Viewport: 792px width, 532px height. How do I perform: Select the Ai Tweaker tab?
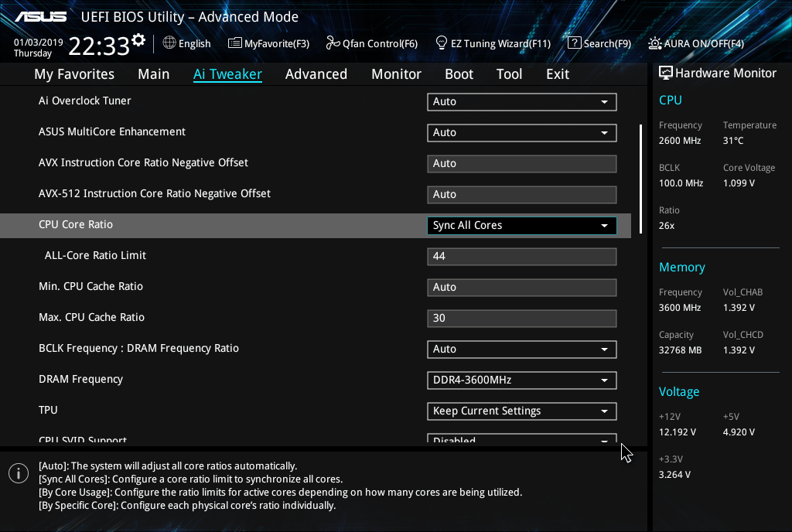227,74
